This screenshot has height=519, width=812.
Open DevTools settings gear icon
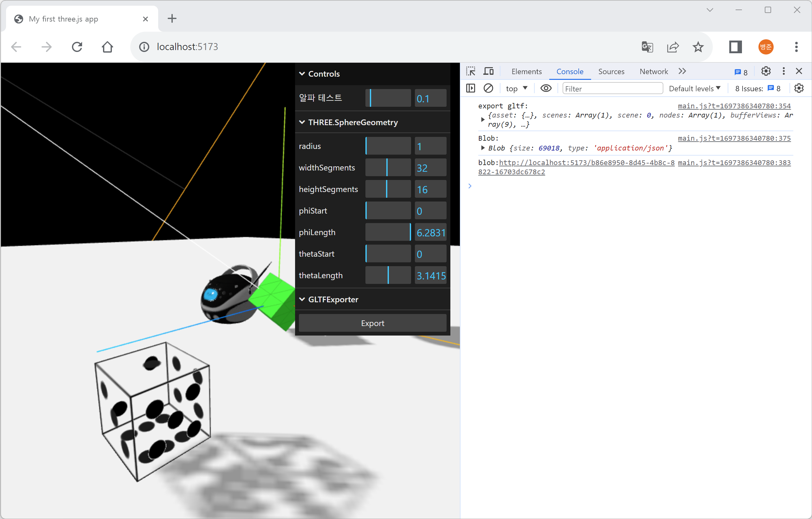tap(765, 71)
